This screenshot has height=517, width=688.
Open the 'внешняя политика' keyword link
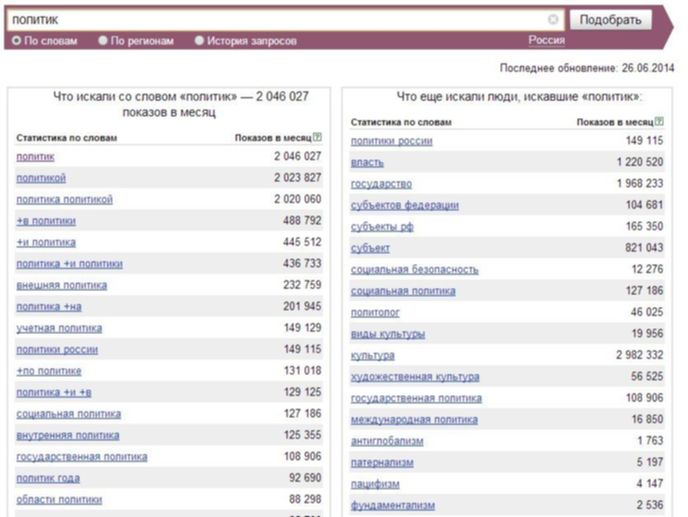[x=62, y=285]
